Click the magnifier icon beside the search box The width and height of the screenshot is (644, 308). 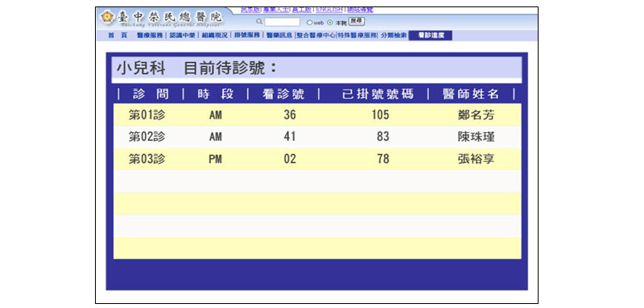(x=259, y=22)
